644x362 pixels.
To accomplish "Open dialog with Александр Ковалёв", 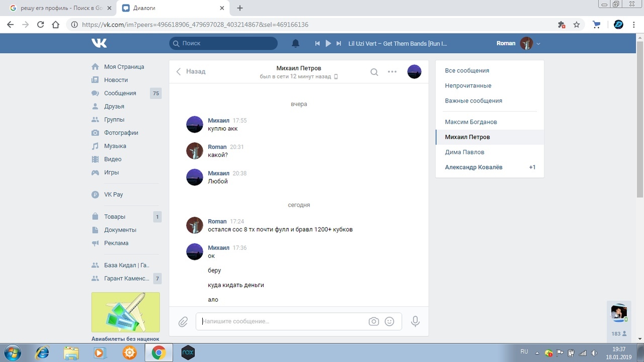I will pyautogui.click(x=473, y=167).
